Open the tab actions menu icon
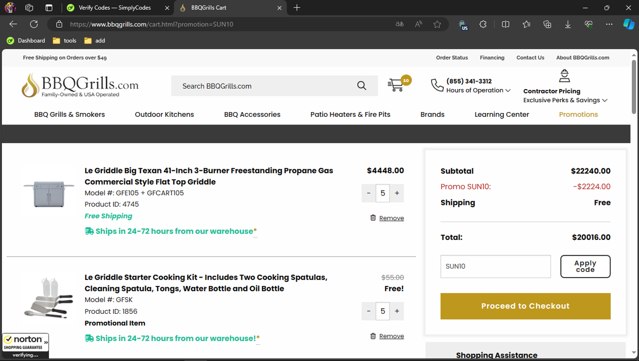This screenshot has height=361, width=639. pos(49,8)
